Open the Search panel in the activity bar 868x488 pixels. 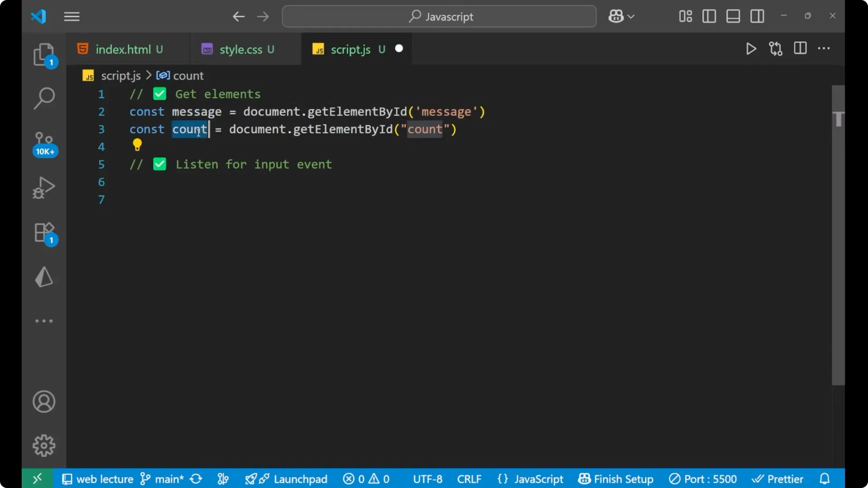click(x=44, y=97)
